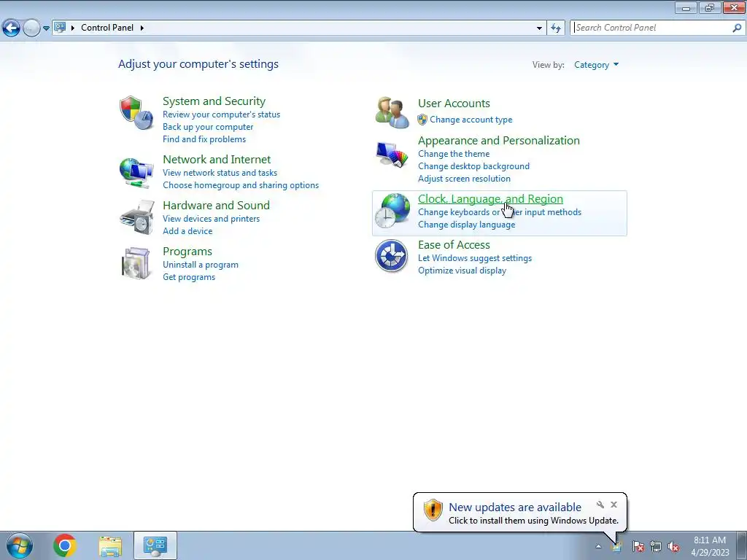Click the Clock, Language, and Region globe icon
The image size is (747, 560).
pyautogui.click(x=392, y=211)
